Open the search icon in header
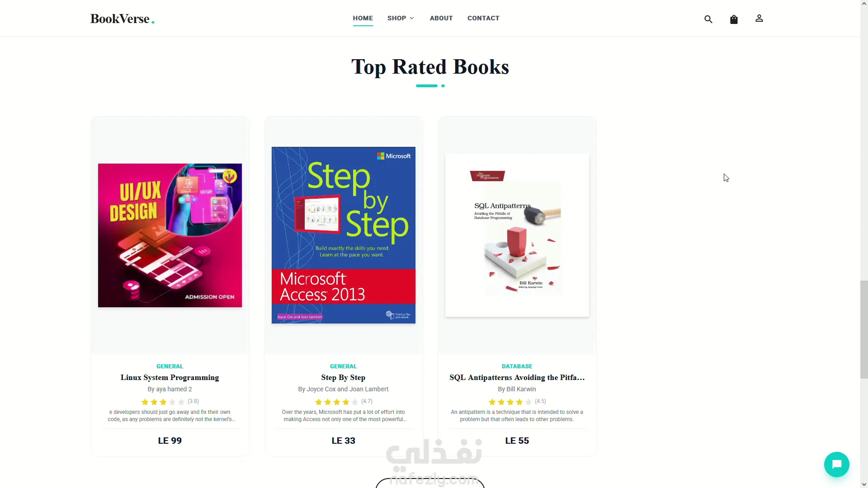 [x=708, y=19]
